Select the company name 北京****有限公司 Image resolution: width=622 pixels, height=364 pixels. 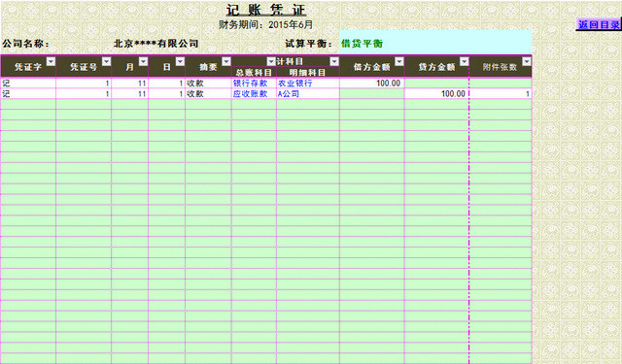click(x=155, y=44)
